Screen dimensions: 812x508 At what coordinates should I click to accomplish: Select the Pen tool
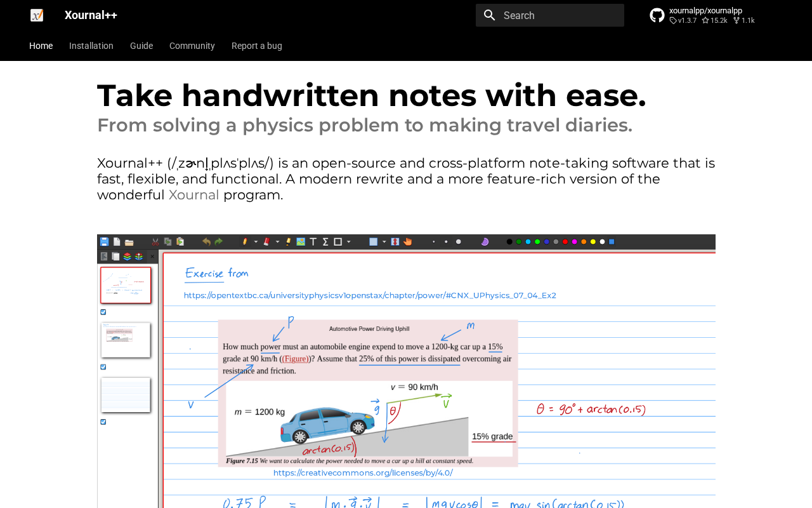point(245,242)
